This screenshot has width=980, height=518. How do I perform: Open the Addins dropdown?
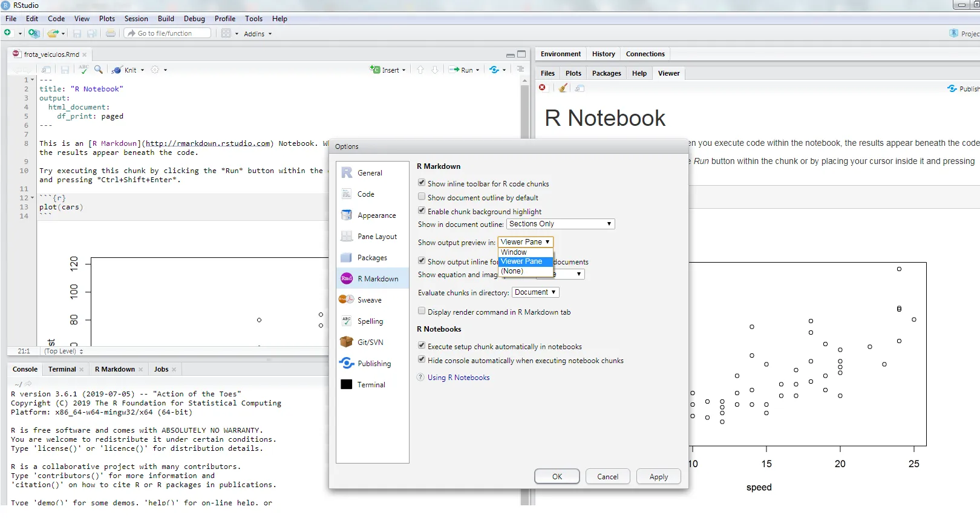coord(258,34)
